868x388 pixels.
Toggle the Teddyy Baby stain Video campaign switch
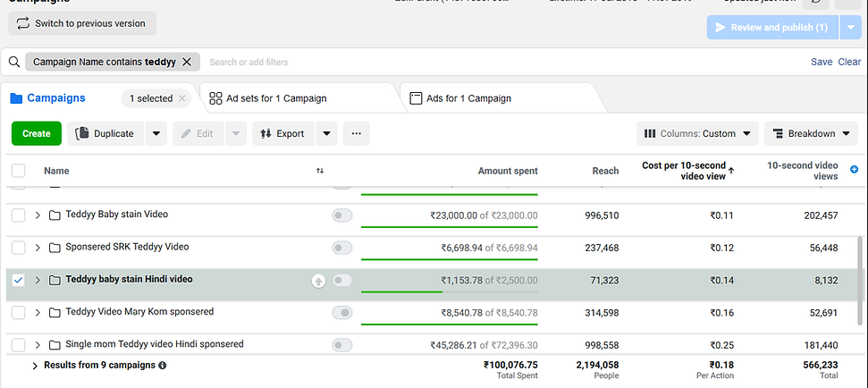click(x=341, y=215)
